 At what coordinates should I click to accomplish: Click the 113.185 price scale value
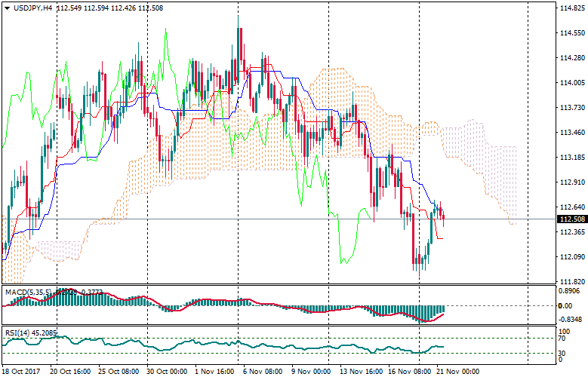(570, 158)
